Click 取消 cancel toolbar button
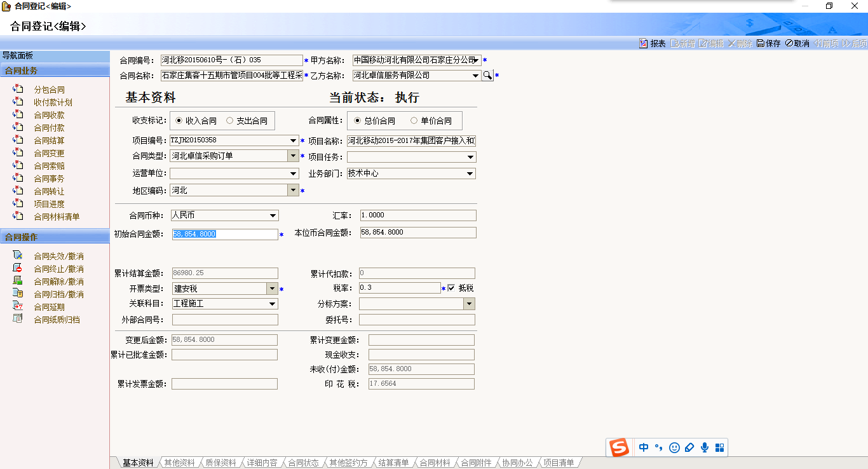Viewport: 868px width, 469px height. pos(797,43)
